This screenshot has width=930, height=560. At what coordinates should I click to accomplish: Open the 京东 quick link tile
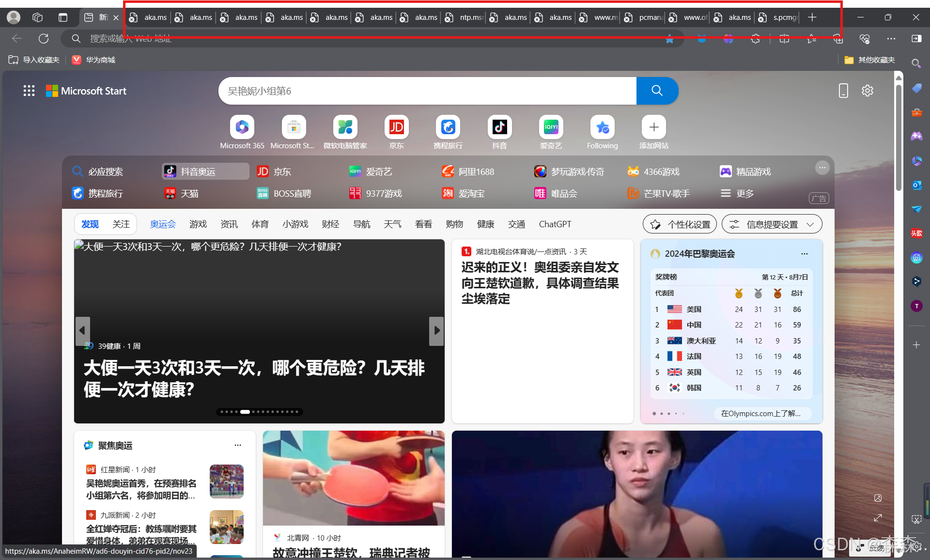click(397, 132)
